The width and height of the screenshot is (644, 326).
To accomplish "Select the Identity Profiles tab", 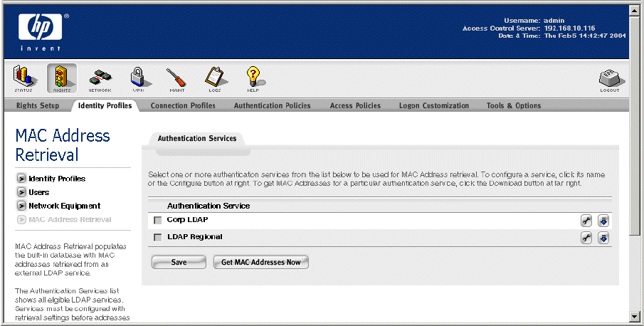I will (105, 105).
